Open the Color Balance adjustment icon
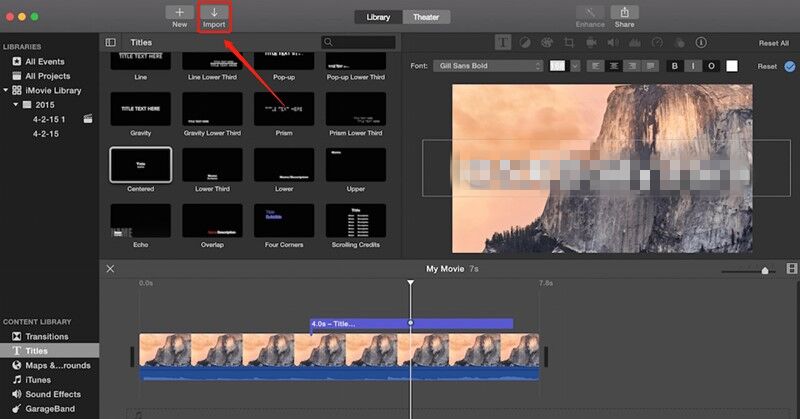Screen dimensions: 800x419 click(525, 43)
